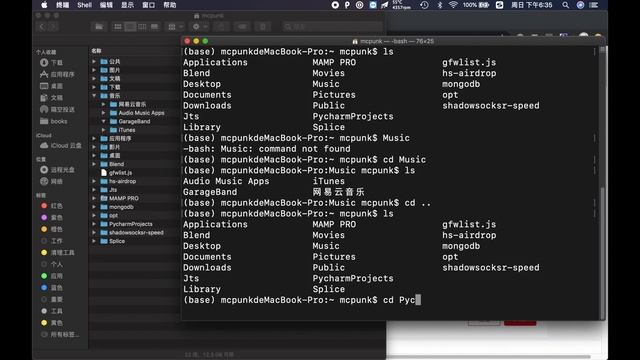Switch Finder to list view
Image resolution: width=640 pixels, height=360 pixels.
(x=130, y=27)
